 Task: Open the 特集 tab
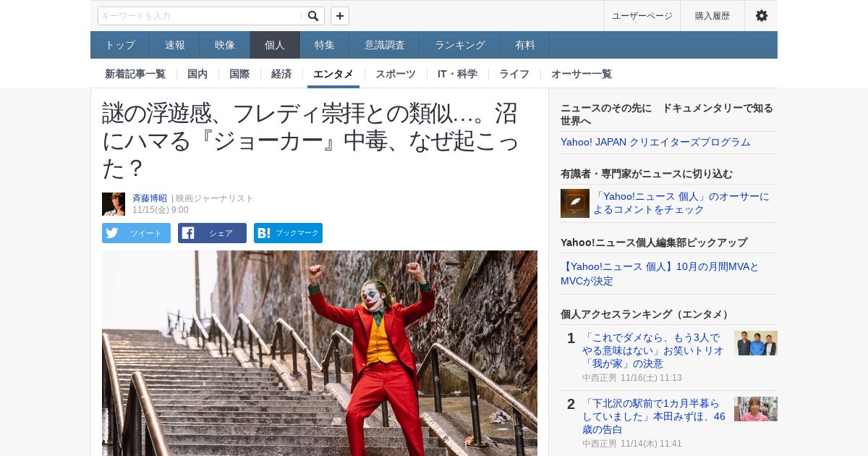pos(325,45)
